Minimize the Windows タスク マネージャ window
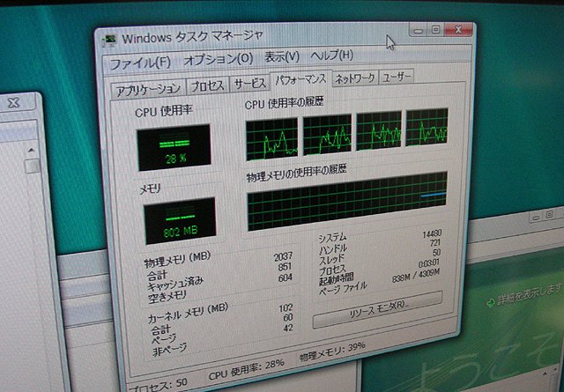The width and height of the screenshot is (564, 392). 419,31
